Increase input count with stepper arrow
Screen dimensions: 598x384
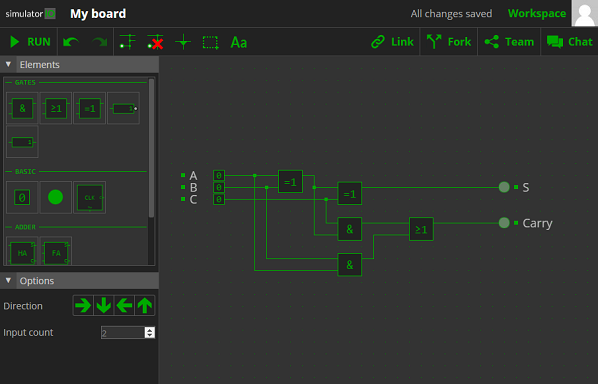[x=150, y=330]
